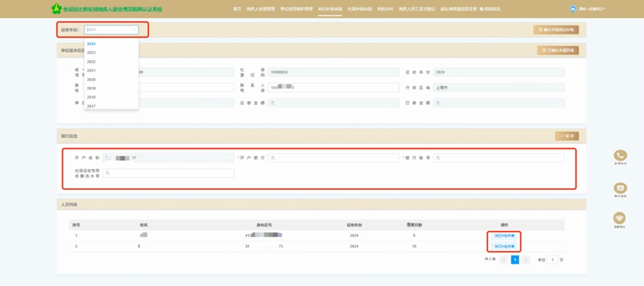
Task: Open the 首页 home menu item
Action: (237, 9)
